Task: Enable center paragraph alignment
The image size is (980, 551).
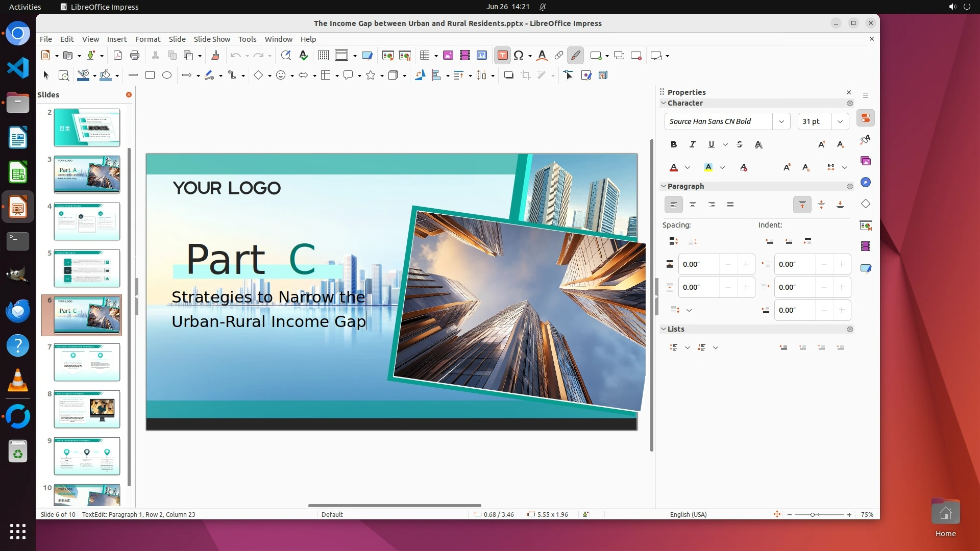Action: 693,205
